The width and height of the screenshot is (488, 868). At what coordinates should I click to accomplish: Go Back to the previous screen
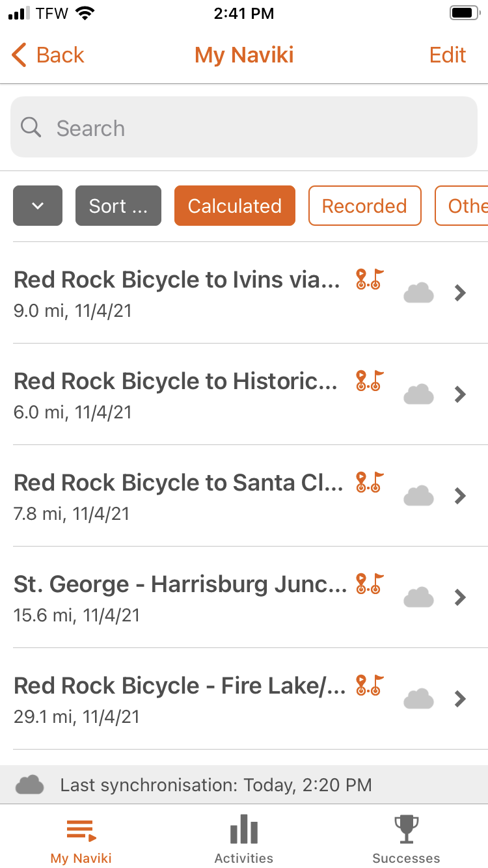click(48, 55)
